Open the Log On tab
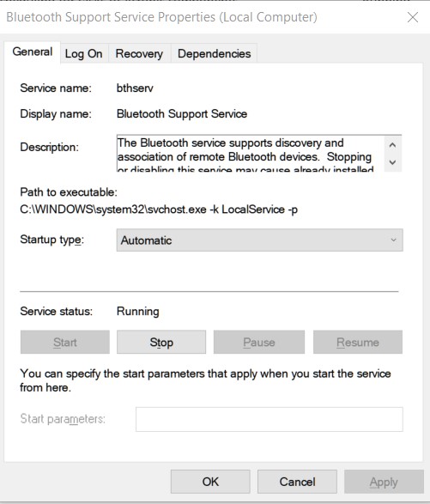The image size is (430, 504). pos(84,54)
